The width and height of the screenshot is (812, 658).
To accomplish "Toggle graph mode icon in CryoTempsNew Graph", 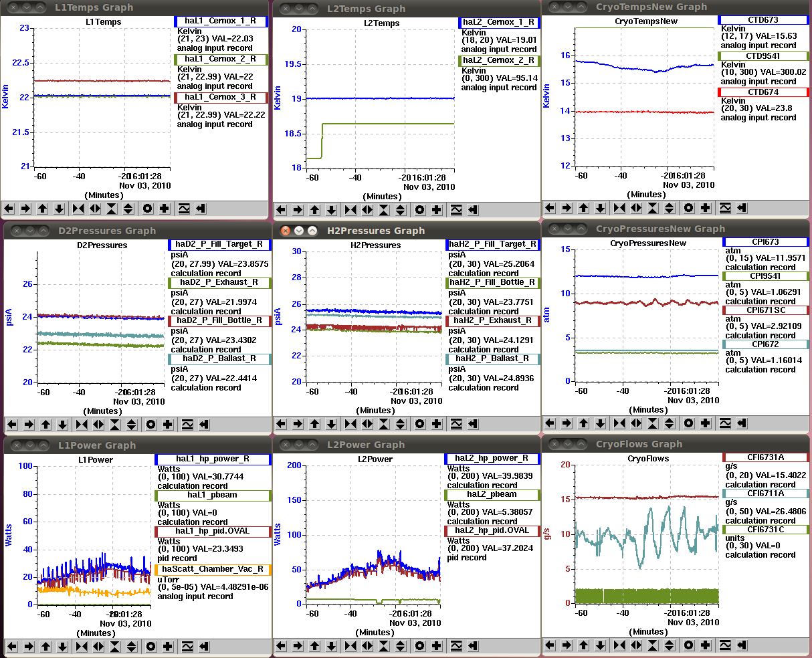I will point(724,208).
